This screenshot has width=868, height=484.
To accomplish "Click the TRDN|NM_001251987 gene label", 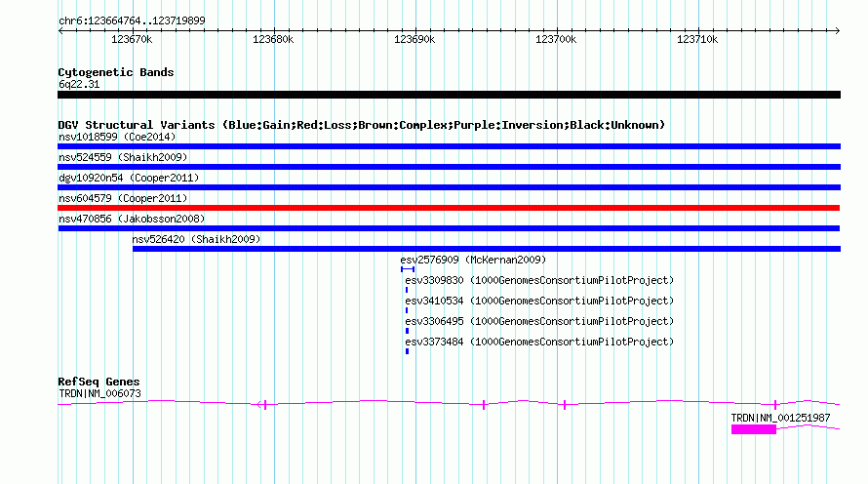I will (x=780, y=418).
